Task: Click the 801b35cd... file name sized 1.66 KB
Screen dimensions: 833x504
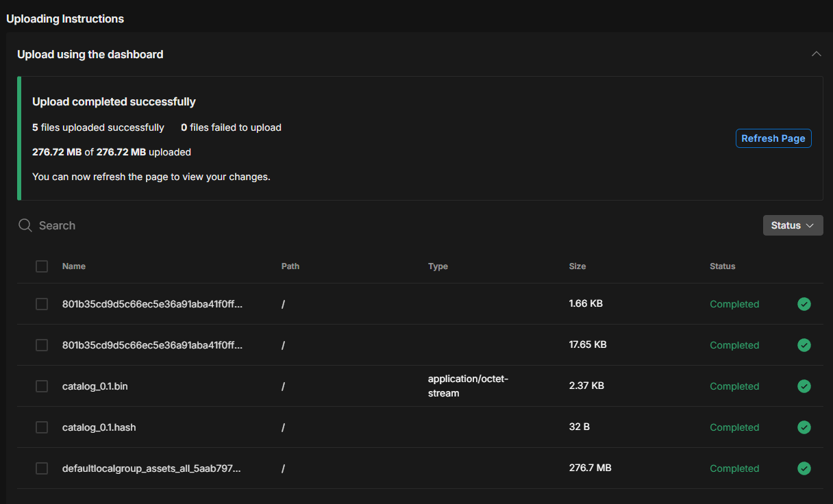Action: 152,304
